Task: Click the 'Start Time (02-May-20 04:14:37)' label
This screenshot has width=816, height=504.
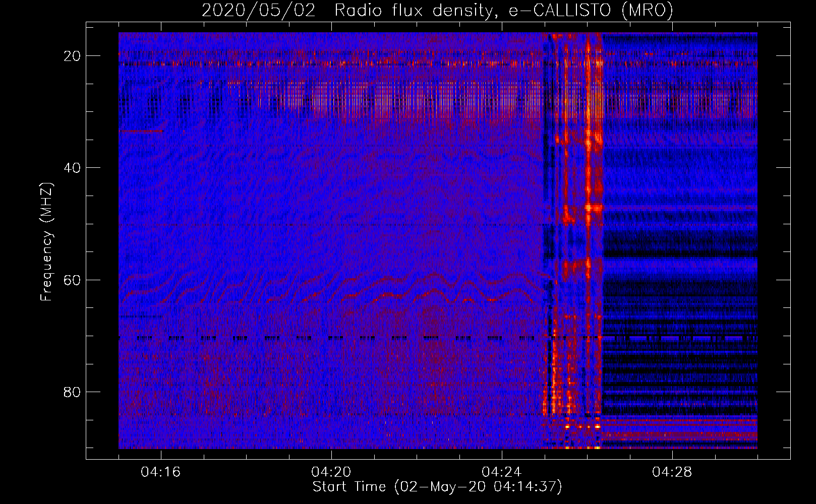Action: pos(437,487)
